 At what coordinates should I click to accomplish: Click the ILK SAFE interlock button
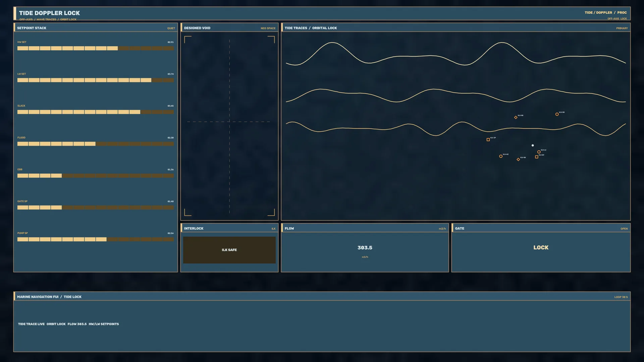[x=229, y=250]
